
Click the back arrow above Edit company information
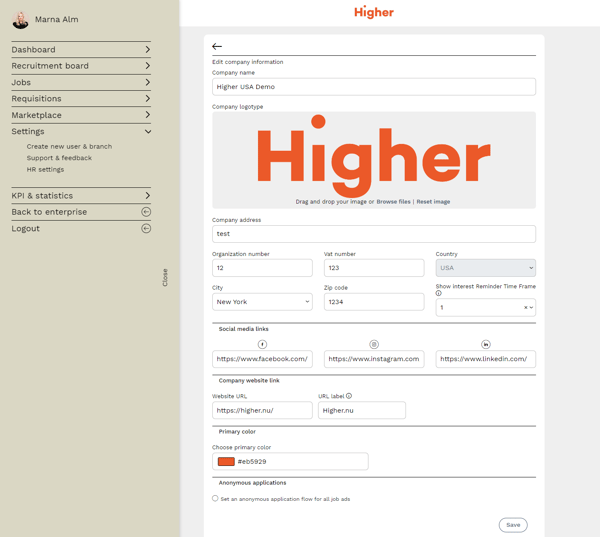[x=217, y=46]
